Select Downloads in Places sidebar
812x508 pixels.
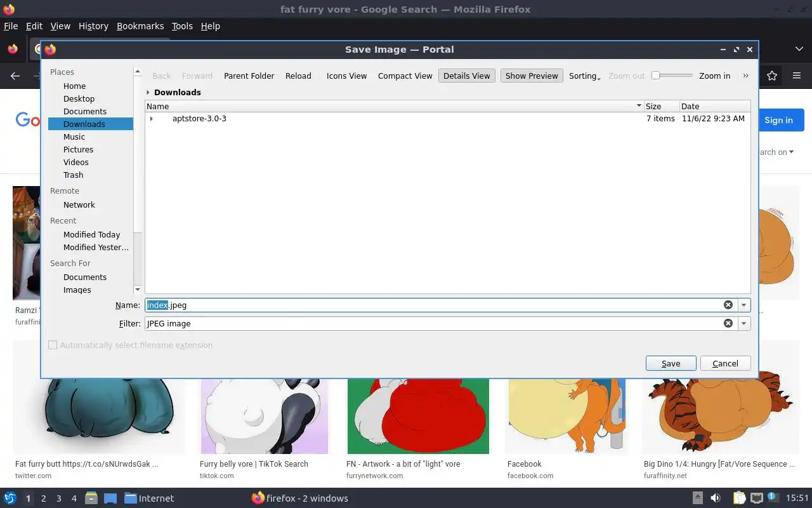coord(90,124)
